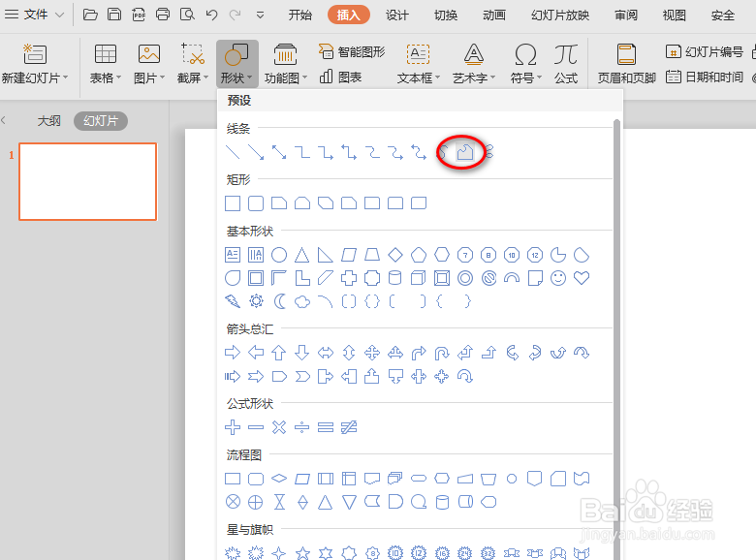Insert 智能图形
The height and width of the screenshot is (560, 756).
coord(352,51)
